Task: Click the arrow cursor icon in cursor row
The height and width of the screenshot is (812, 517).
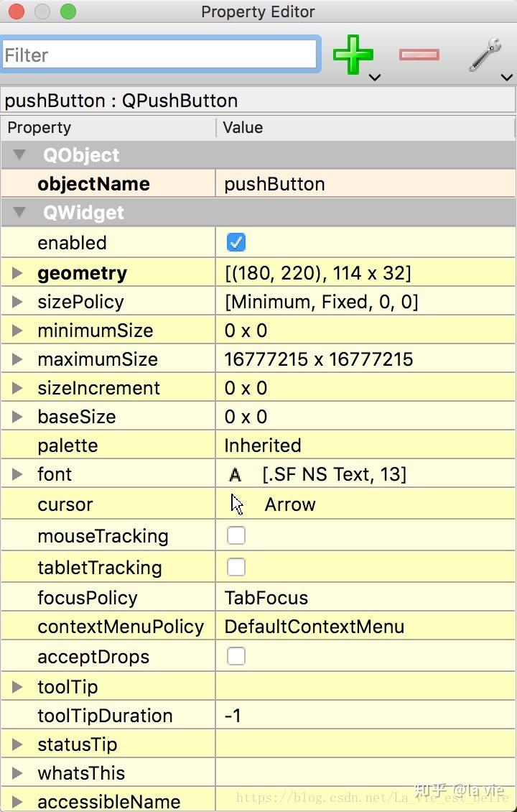Action: [237, 504]
